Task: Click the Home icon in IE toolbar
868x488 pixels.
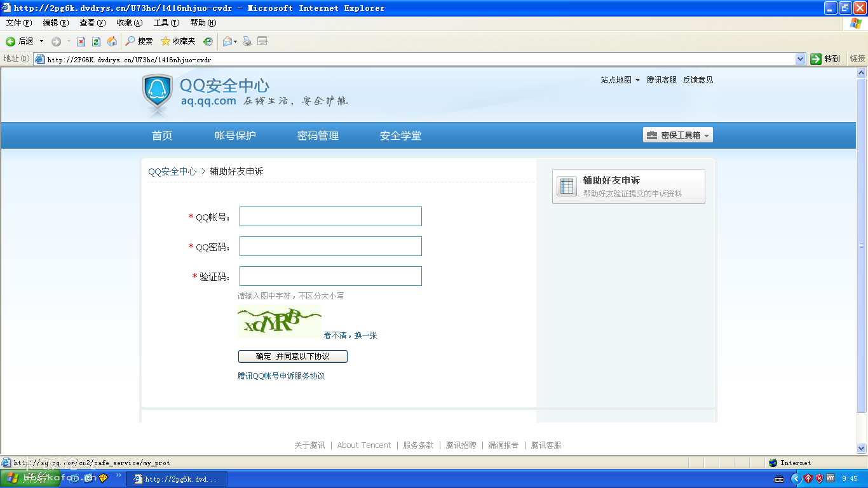Action: click(112, 41)
